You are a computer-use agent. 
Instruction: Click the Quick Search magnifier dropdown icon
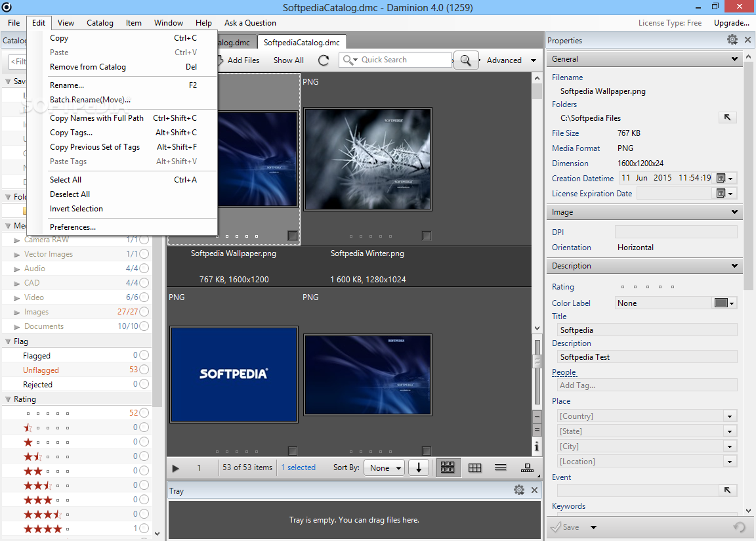[x=350, y=60]
